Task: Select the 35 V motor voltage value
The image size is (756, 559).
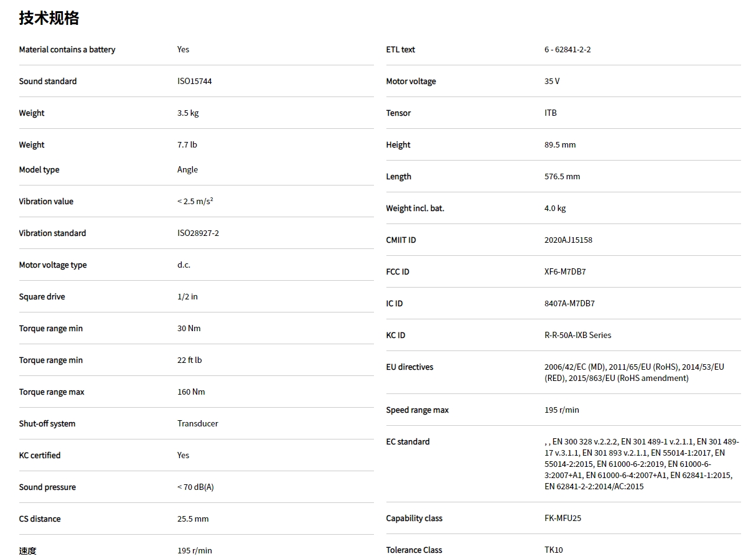Action: click(552, 81)
